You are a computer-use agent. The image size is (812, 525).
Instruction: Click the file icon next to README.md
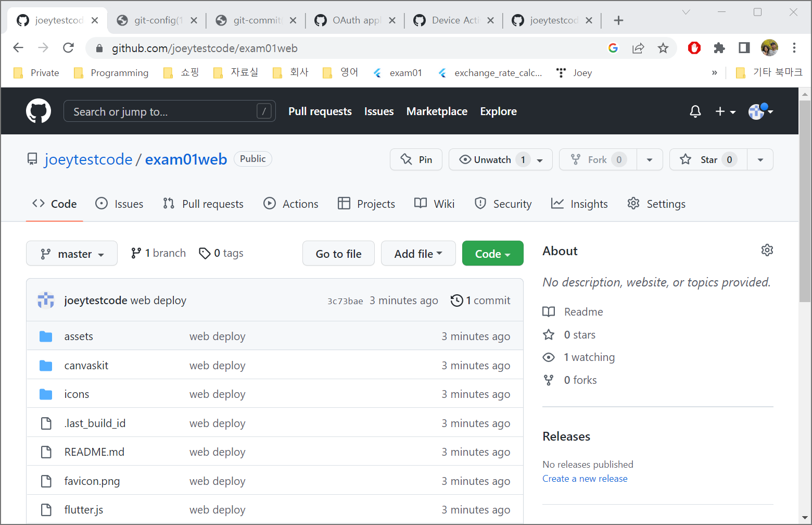tap(46, 452)
